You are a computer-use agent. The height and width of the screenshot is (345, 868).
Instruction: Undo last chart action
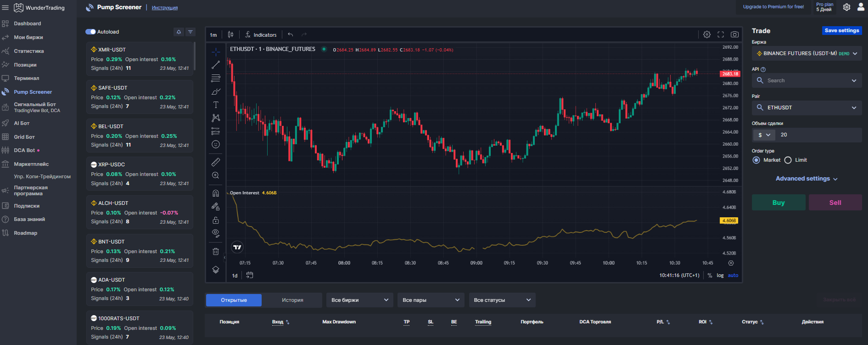pos(290,34)
